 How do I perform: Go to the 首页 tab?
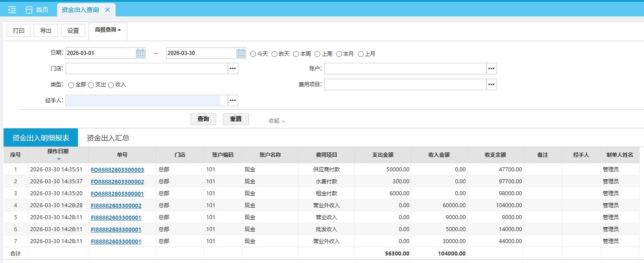pyautogui.click(x=37, y=10)
